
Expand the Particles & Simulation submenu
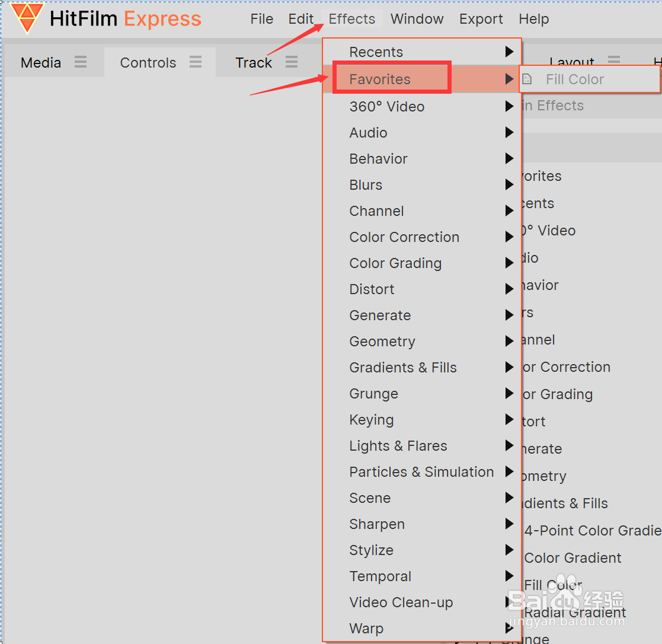(422, 471)
